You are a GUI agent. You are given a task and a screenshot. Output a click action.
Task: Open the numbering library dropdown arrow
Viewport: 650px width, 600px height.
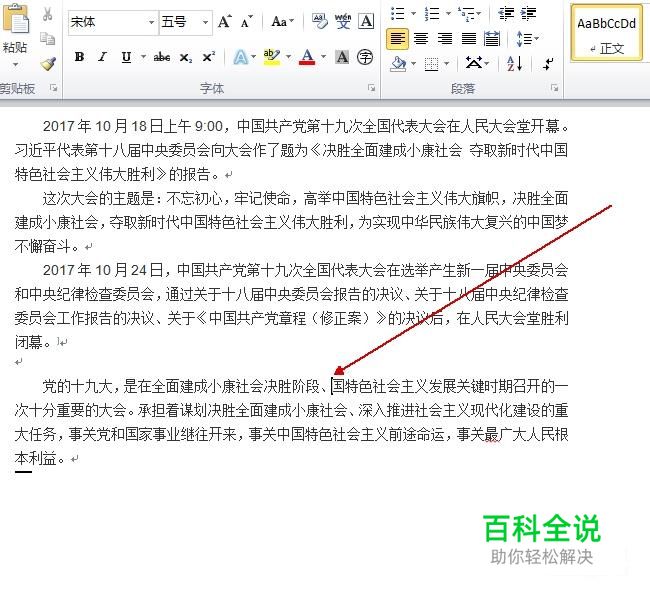[448, 13]
